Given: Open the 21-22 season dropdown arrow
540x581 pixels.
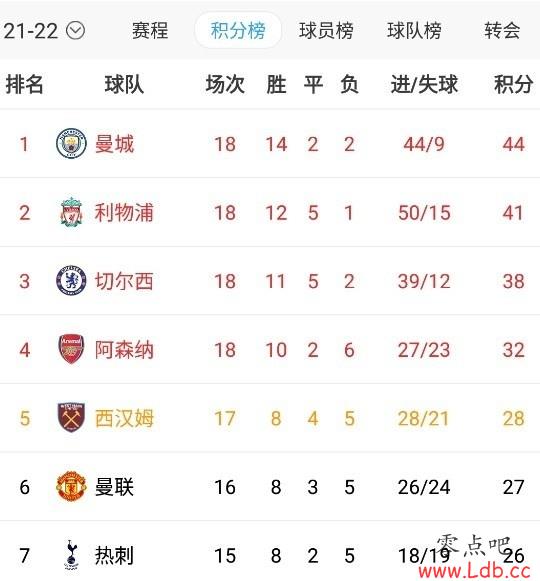Looking at the screenshot, I should [x=76, y=30].
